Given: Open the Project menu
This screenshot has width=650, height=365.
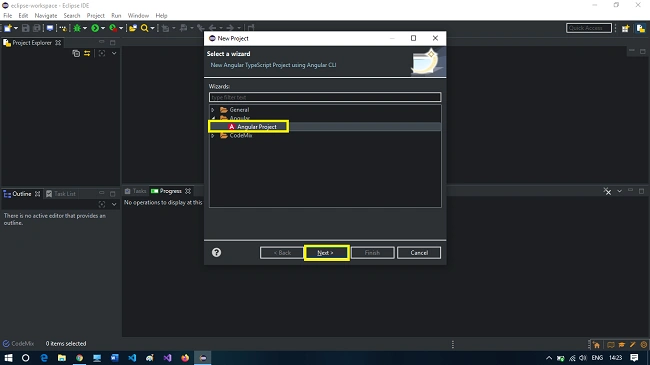Looking at the screenshot, I should click(x=95, y=15).
